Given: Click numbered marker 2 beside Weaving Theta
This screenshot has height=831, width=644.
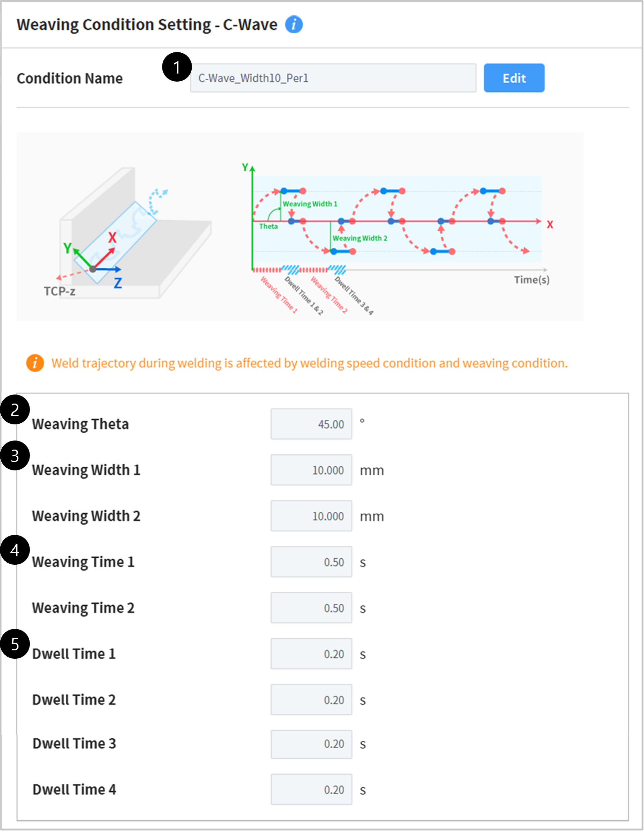Looking at the screenshot, I should (15, 410).
